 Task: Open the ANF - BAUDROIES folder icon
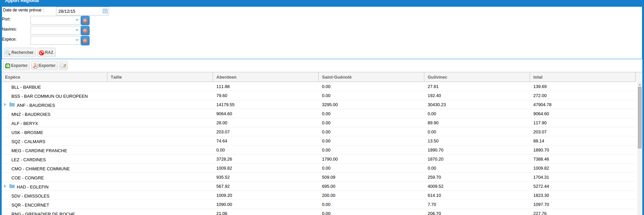(x=12, y=104)
